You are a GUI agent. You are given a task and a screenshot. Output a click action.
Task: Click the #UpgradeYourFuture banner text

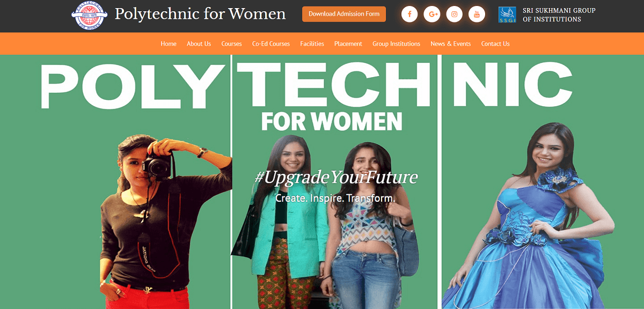click(x=336, y=178)
